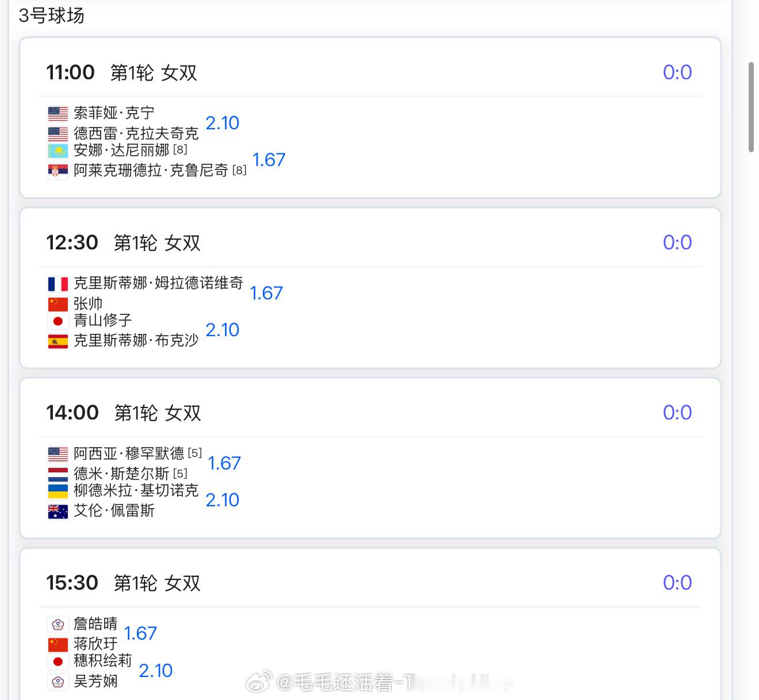Select odds 2.10 for 基切诺克 and 佩雷斯
The width and height of the screenshot is (759, 700).
point(222,500)
